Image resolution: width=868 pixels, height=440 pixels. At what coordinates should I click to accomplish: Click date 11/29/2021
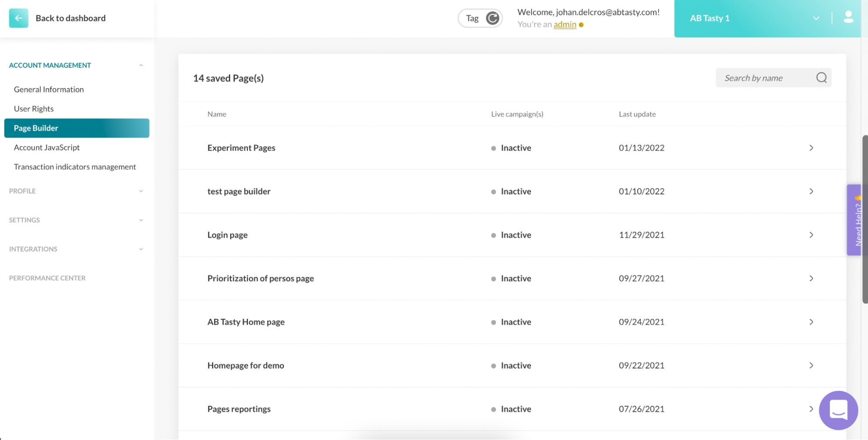tap(641, 235)
